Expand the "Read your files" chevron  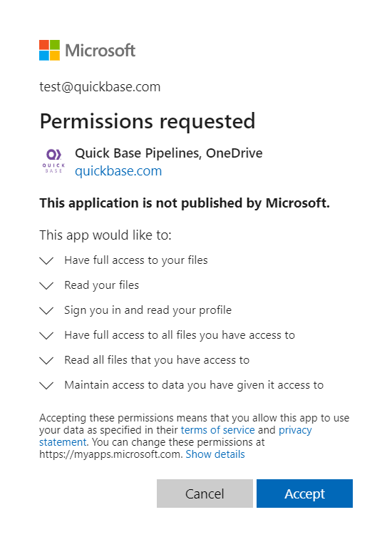46,286
